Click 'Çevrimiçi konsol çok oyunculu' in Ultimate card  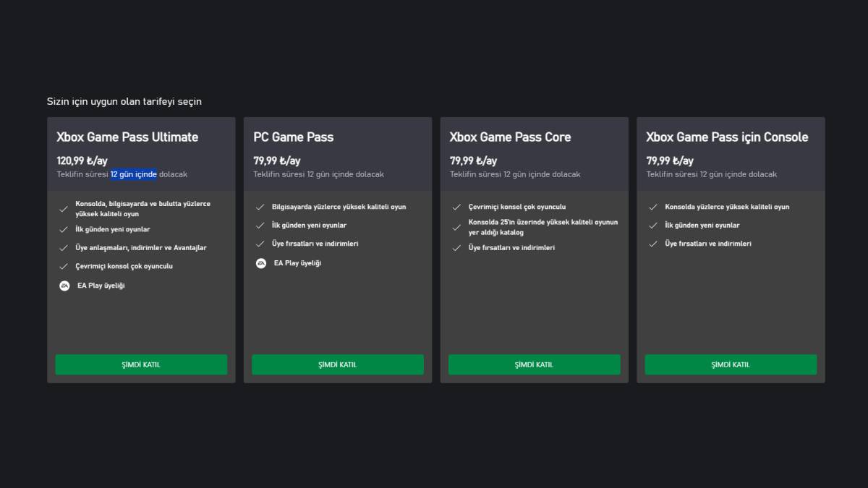pos(124,266)
